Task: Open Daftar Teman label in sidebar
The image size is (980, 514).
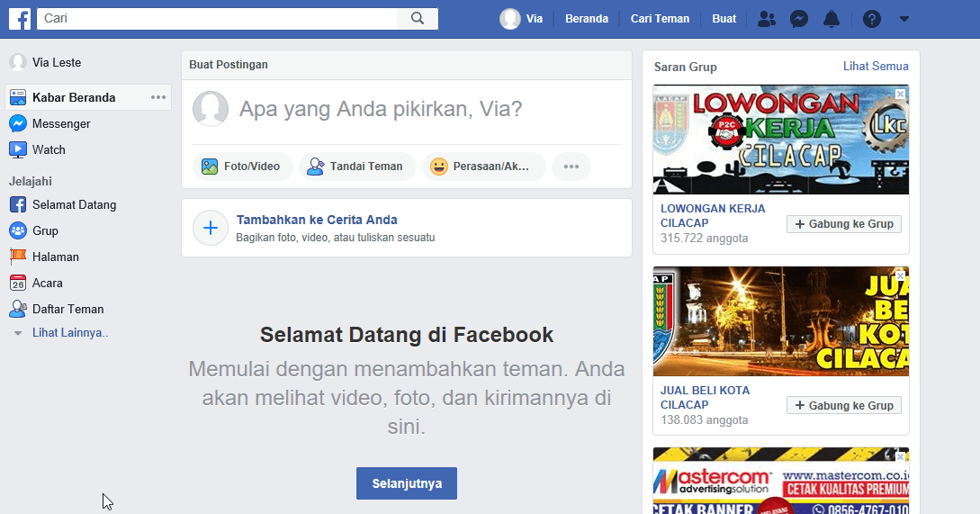Action: coord(68,309)
